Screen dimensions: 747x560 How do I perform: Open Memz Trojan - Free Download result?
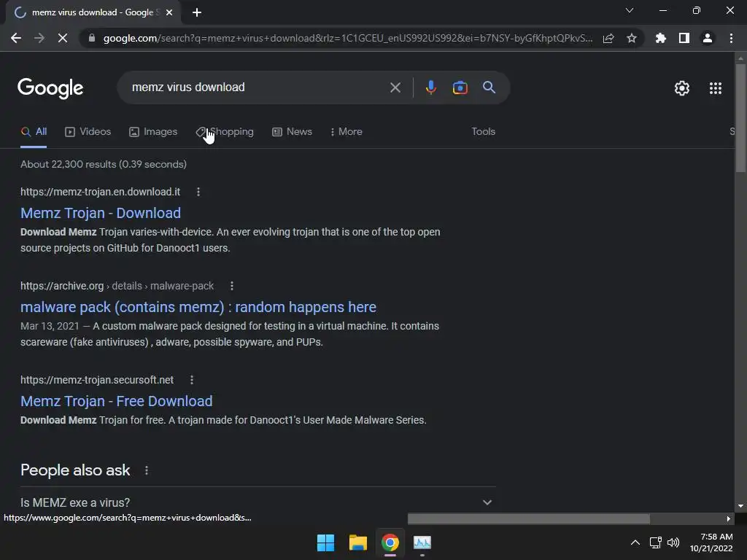[116, 401]
